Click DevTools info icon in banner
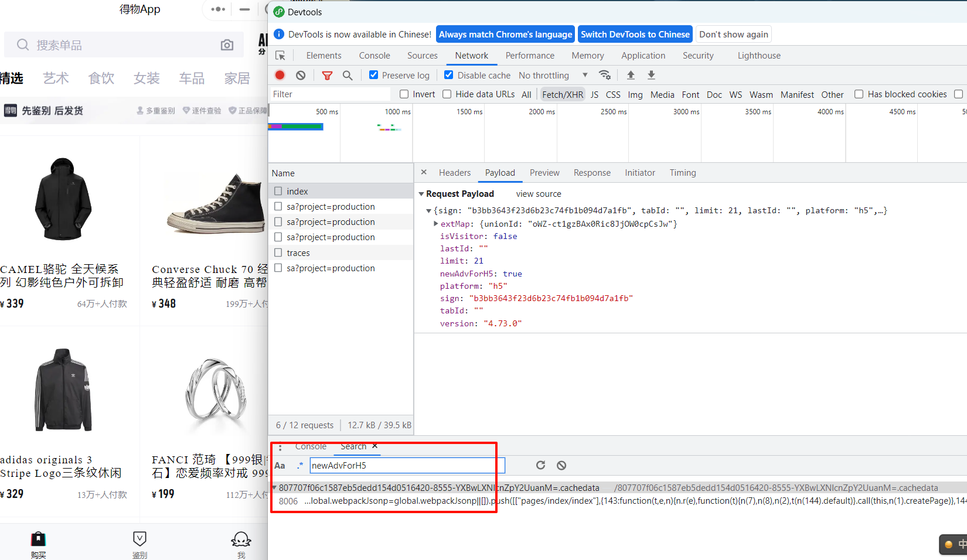Screen dimensions: 967x560 [x=279, y=34]
